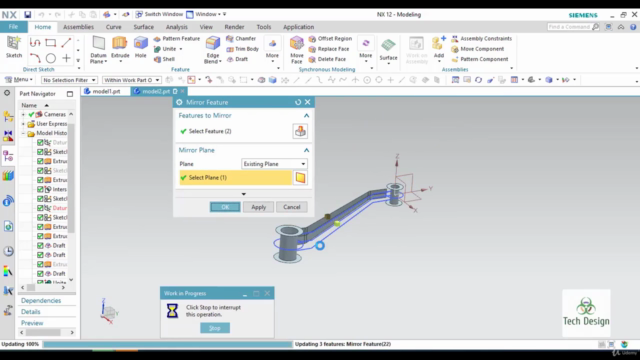640x360 pixels.
Task: Open the Plane type dropdown showing Existing Plane
Action: click(274, 164)
